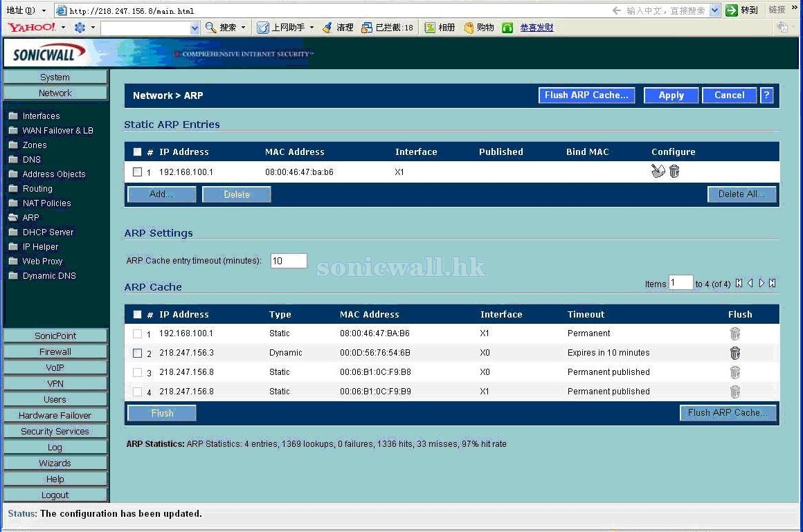Click the Apply button
The width and height of the screenshot is (803, 532).
671,95
